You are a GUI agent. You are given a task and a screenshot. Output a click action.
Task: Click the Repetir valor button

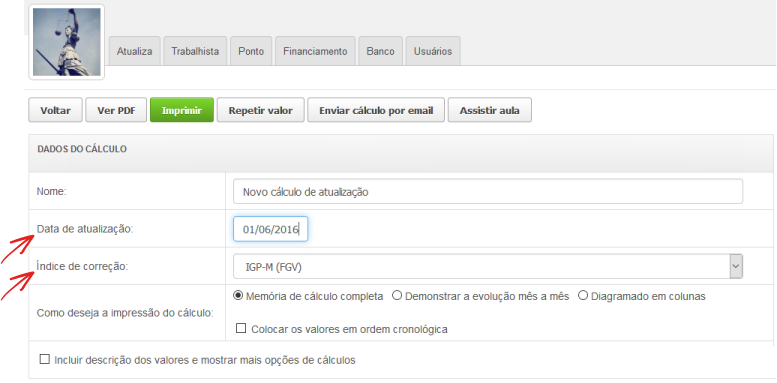[261, 110]
